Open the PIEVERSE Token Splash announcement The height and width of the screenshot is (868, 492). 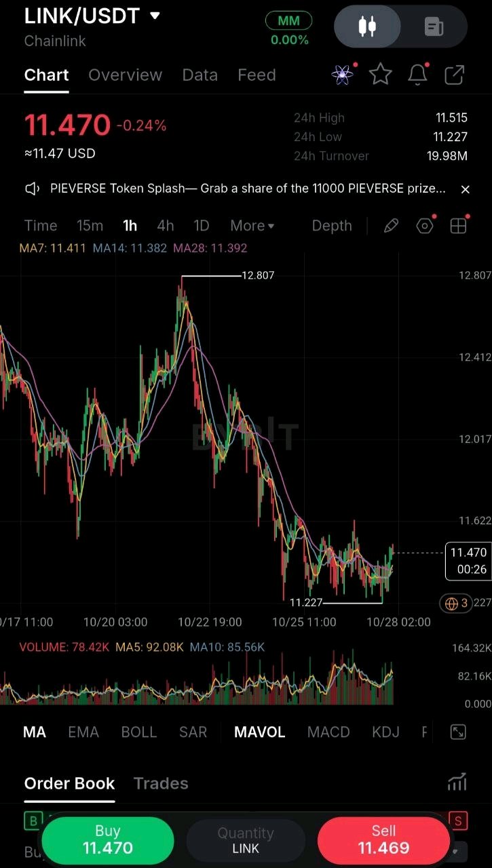tap(248, 189)
